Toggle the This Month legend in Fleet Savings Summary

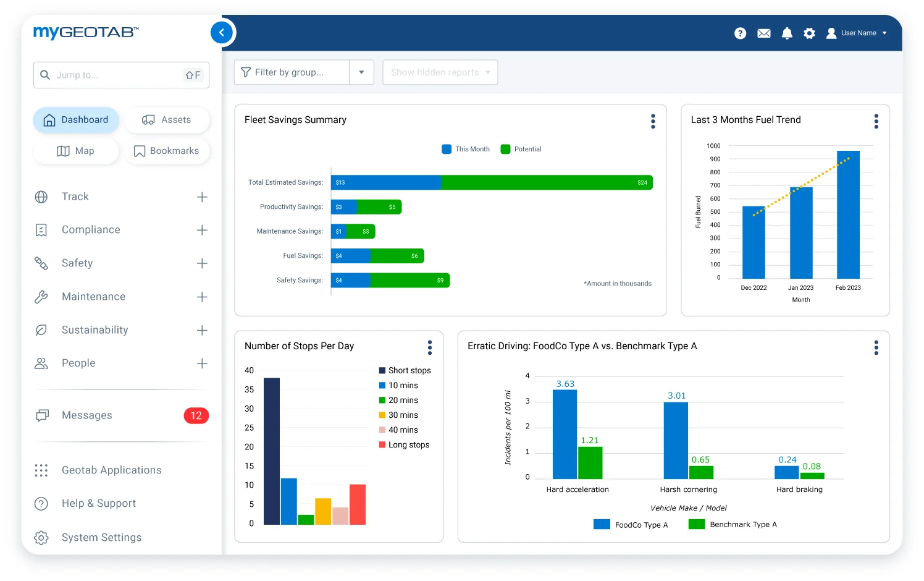pyautogui.click(x=465, y=149)
